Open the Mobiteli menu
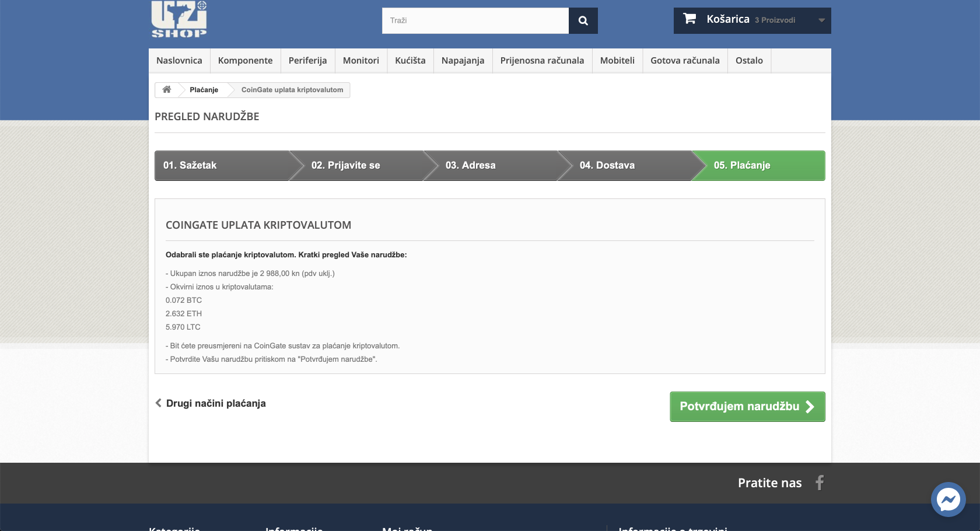 click(617, 61)
